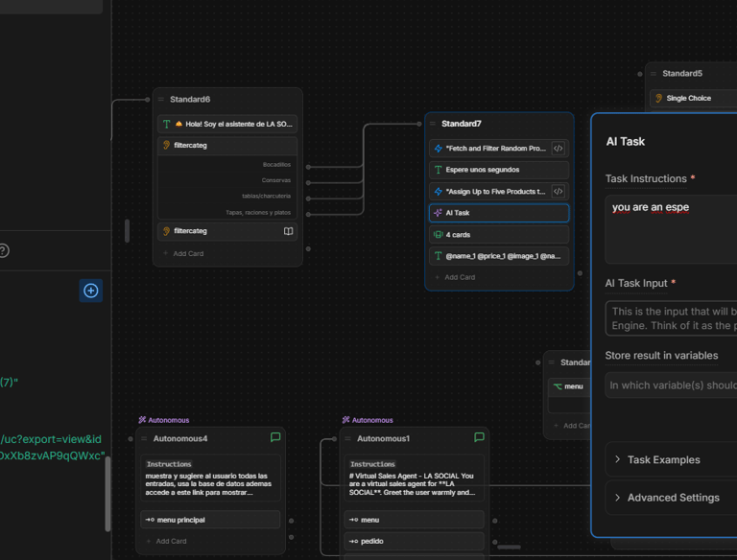The image size is (737, 560).
Task: Select the AI Task card in Standard7
Action: click(x=499, y=213)
